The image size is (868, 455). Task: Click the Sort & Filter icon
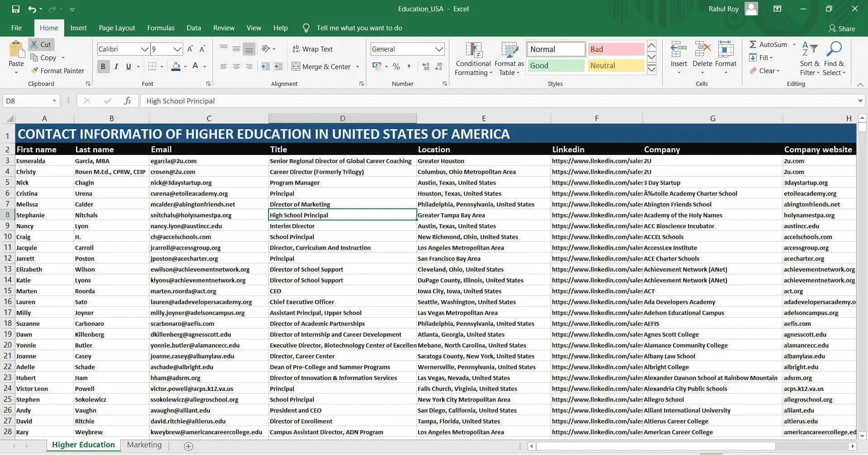(809, 50)
